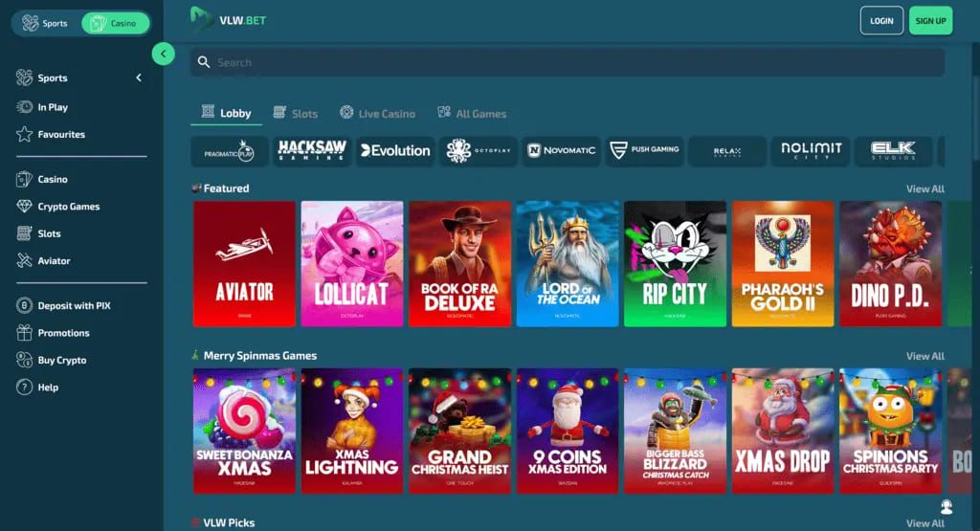980x531 pixels.
Task: Launch Rip City game thumbnail
Action: click(x=675, y=264)
